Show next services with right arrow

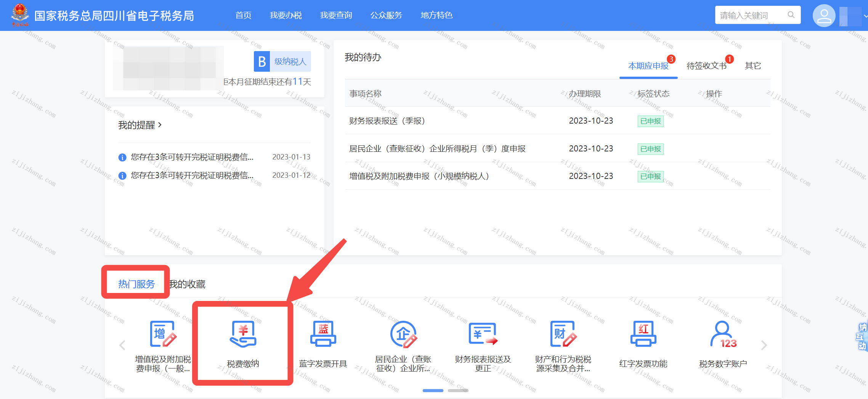coord(764,345)
